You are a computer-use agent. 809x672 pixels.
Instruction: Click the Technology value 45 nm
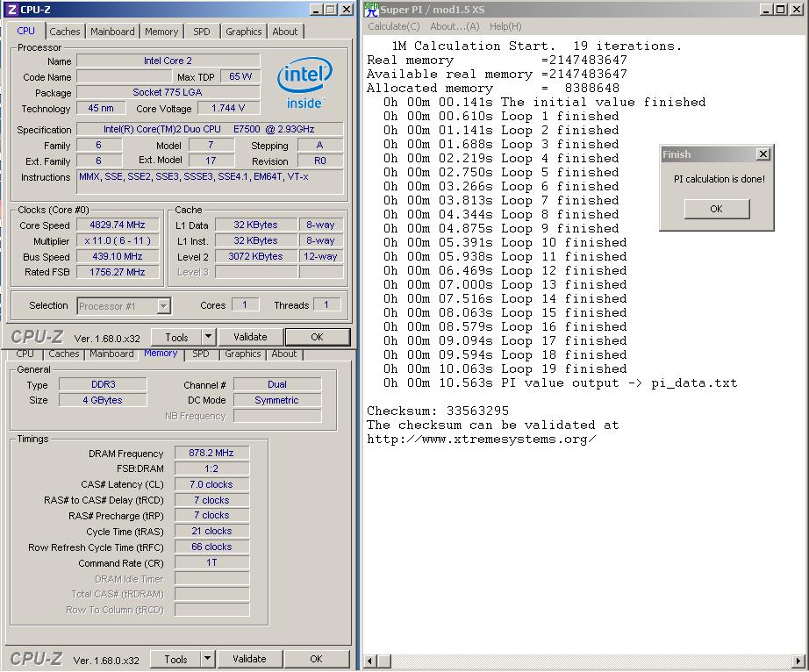pos(101,108)
